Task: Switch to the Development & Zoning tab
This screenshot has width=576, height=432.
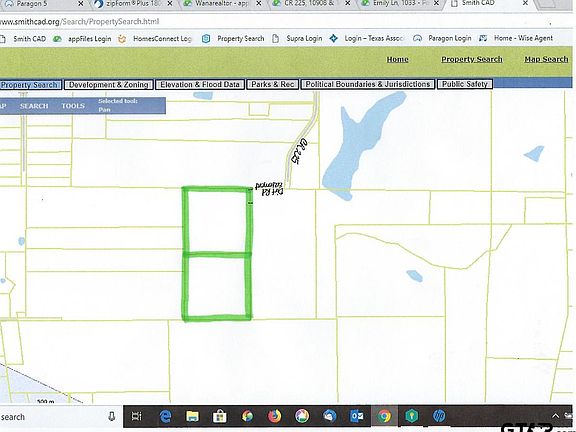Action: [109, 85]
